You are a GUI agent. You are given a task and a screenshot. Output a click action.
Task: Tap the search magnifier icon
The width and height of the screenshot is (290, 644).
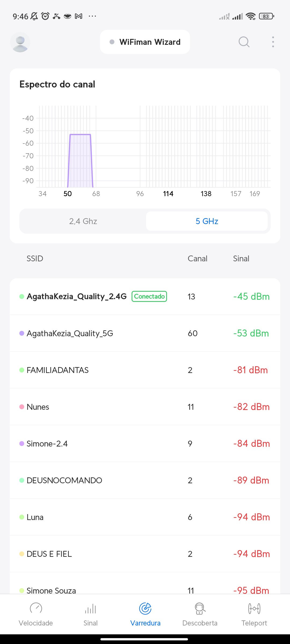click(x=244, y=42)
